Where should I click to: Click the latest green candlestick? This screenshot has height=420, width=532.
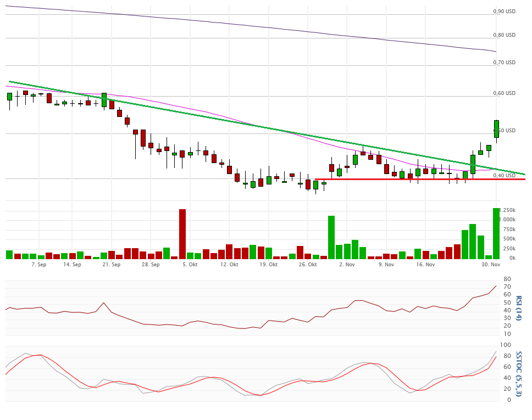[496, 129]
